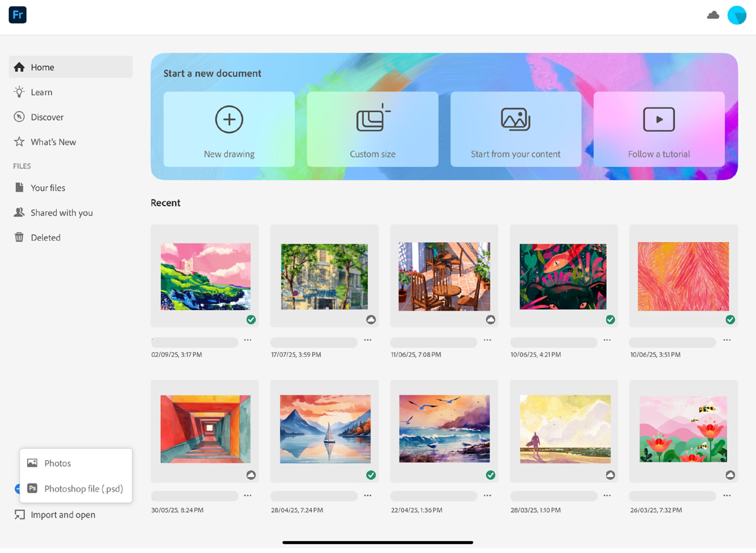
Task: Open more options for the 26/03/25 flowers file
Action: (726, 495)
